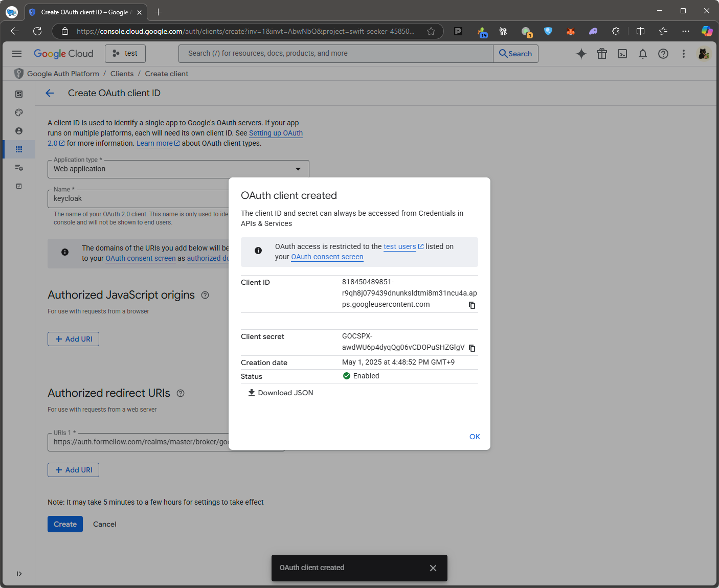Activate Cloud Shell terminal icon
The width and height of the screenshot is (719, 588).
tap(622, 54)
